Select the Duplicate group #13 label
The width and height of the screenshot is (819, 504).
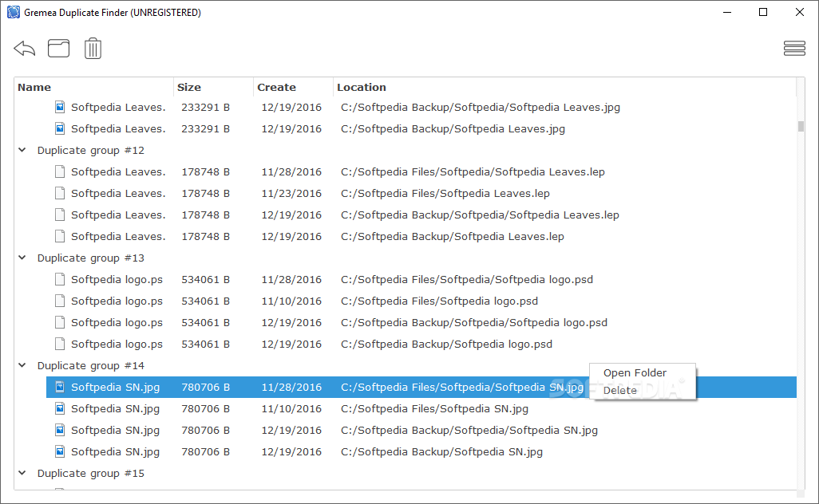tap(91, 258)
